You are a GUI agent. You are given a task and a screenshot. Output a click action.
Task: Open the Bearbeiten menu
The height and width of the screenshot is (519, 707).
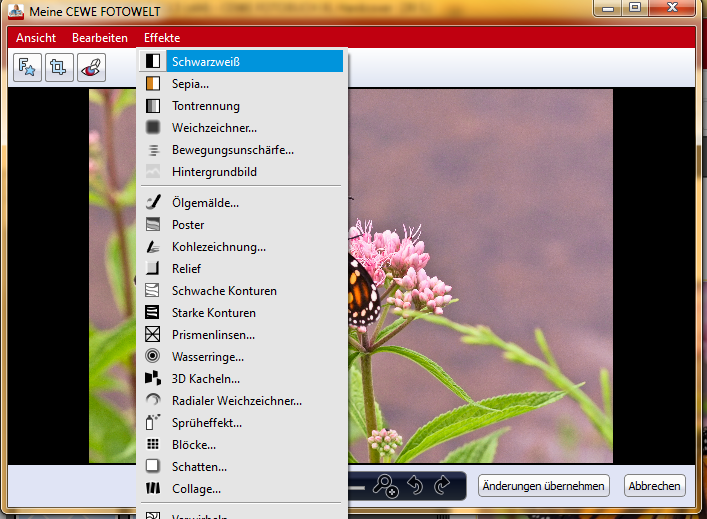pyautogui.click(x=100, y=38)
